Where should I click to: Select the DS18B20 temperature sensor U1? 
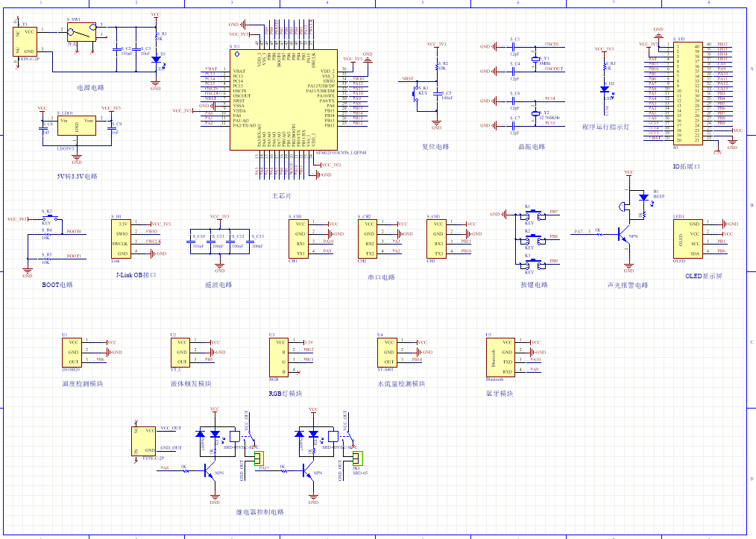(x=73, y=351)
